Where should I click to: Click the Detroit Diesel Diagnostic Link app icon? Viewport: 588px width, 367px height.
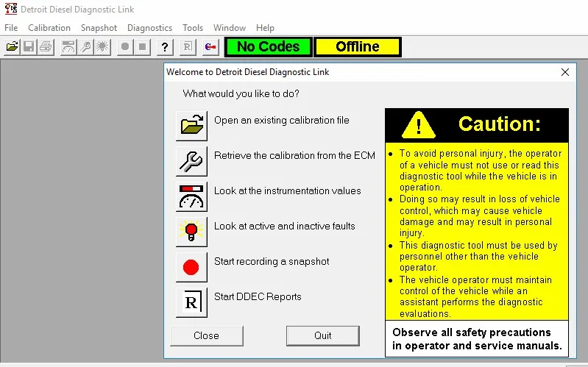pos(11,9)
